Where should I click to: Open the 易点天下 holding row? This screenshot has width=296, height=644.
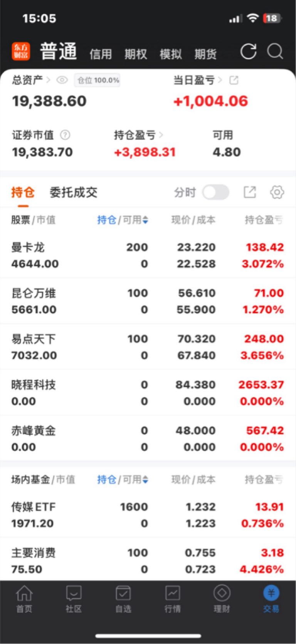point(148,347)
